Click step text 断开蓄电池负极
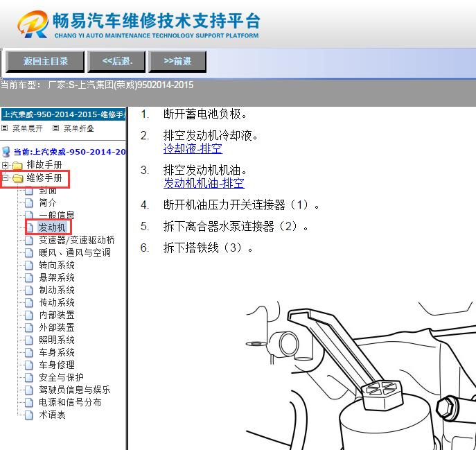The image size is (476, 450). [205, 114]
